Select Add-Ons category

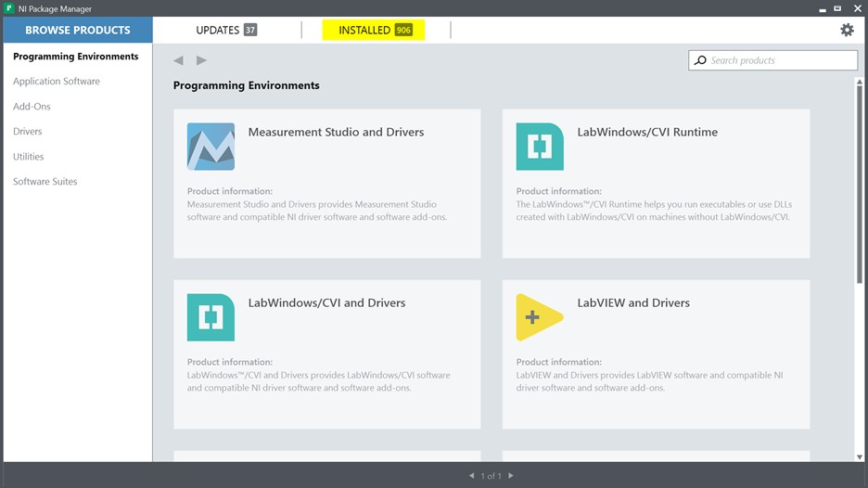click(x=32, y=107)
